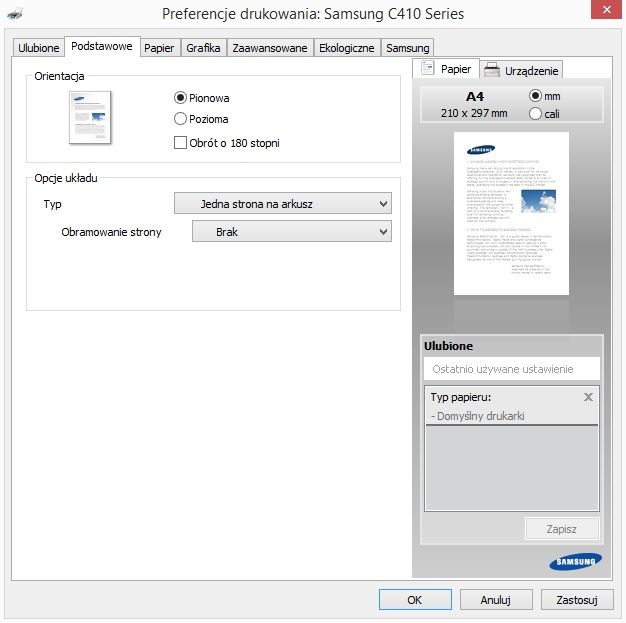Viewport: 626px width, 623px height.
Task: Select cali units radio button
Action: click(535, 114)
